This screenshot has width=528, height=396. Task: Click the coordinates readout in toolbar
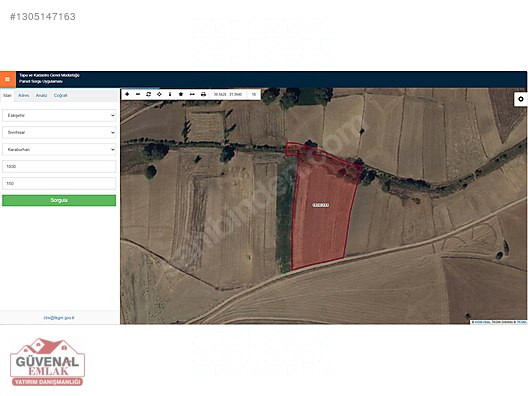228,94
